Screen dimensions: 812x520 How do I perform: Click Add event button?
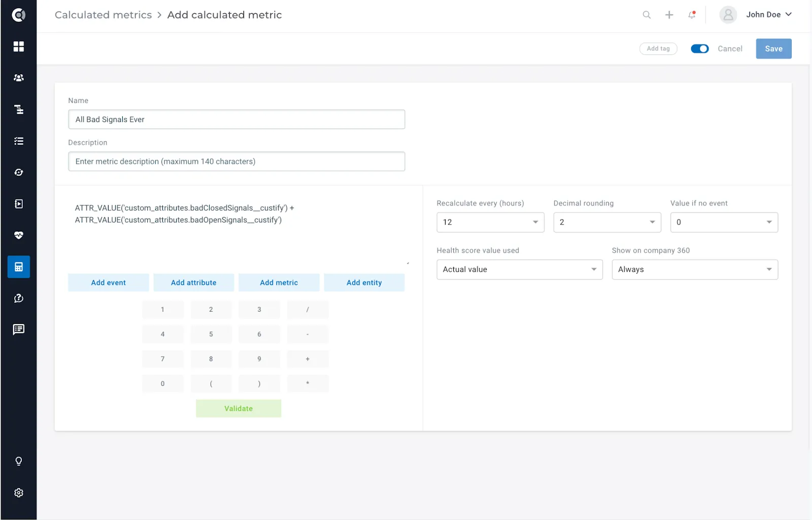(109, 283)
